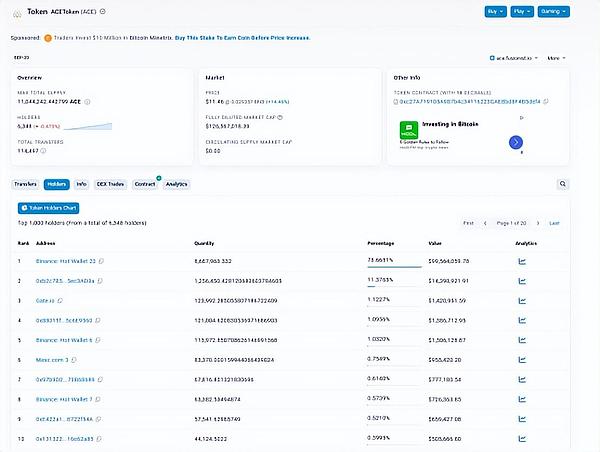Open the Gaming dropdown menu
Image resolution: width=600 pixels, height=452 pixels.
point(553,11)
